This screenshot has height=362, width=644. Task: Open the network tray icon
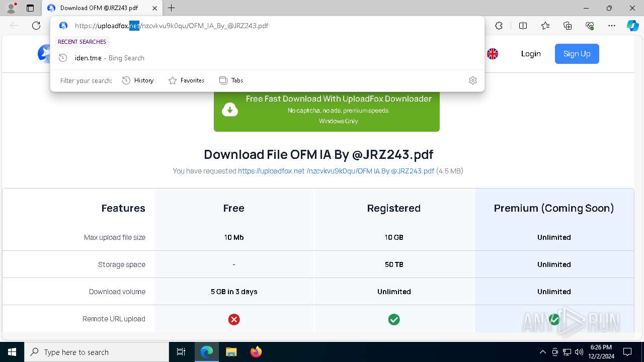[567, 352]
